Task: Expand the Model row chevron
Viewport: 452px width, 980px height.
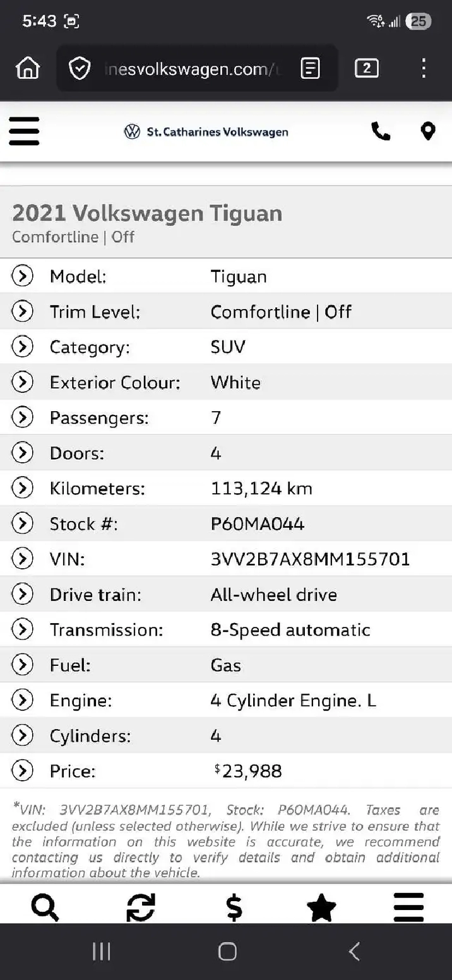Action: 22,276
